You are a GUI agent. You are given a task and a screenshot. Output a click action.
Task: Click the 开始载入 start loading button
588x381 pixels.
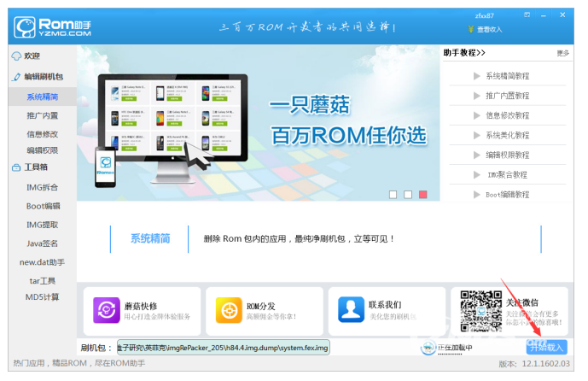point(547,347)
